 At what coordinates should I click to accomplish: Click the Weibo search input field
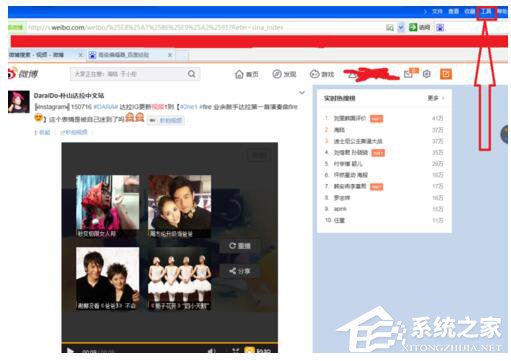[128, 74]
